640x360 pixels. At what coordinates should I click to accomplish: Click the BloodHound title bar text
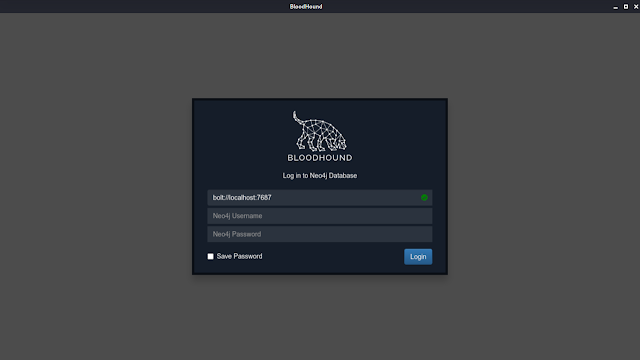(306, 7)
